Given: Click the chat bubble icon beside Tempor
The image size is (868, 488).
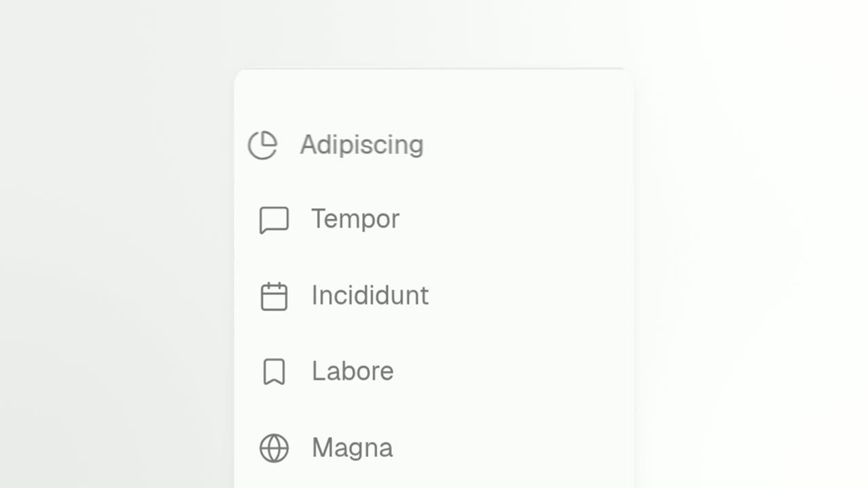Looking at the screenshot, I should 274,220.
